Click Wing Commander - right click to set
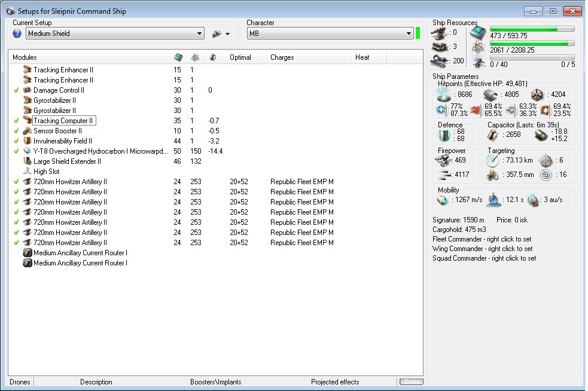The image size is (588, 391). [482, 249]
